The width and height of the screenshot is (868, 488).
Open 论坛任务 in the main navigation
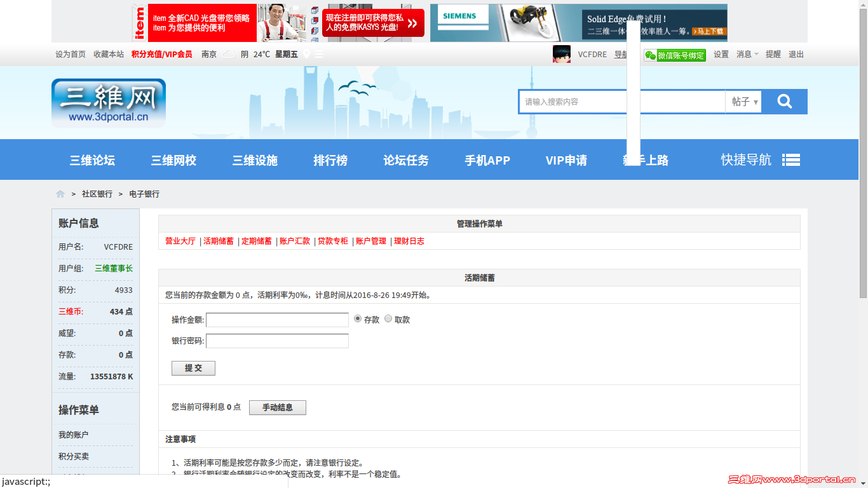coord(406,160)
